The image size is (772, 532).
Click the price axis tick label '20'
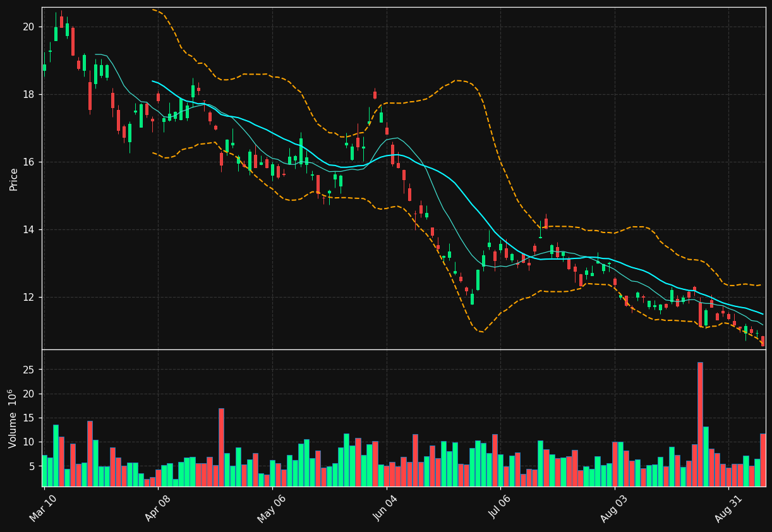pyautogui.click(x=28, y=27)
